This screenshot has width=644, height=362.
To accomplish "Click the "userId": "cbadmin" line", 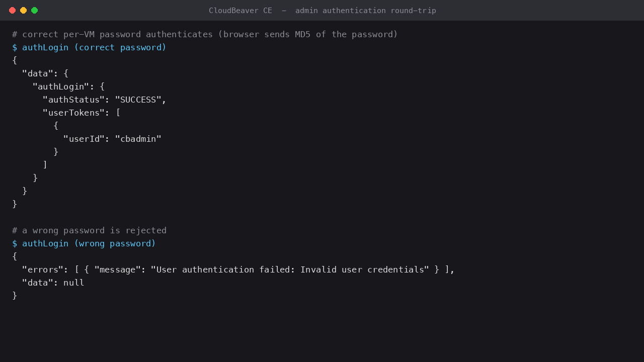I will pos(112,139).
